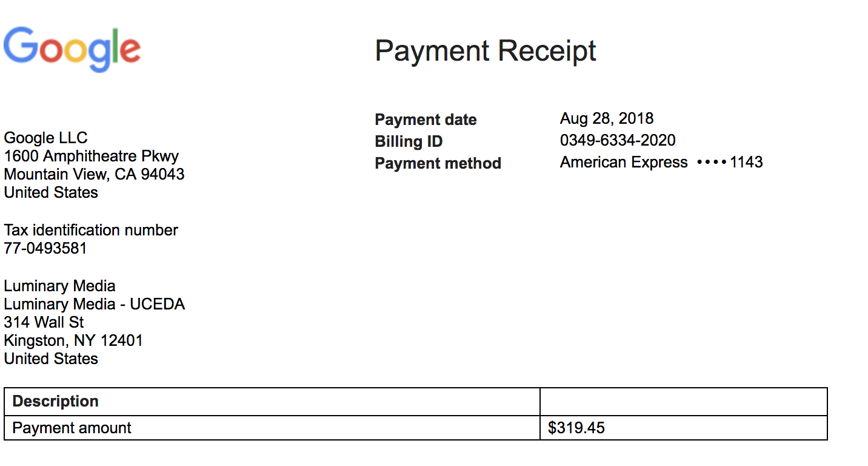Click the Description table header

[55, 401]
